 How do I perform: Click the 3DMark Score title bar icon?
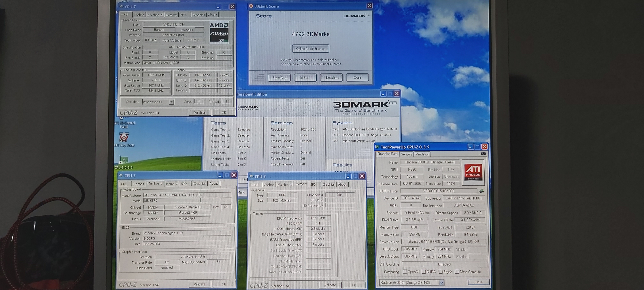(x=251, y=6)
